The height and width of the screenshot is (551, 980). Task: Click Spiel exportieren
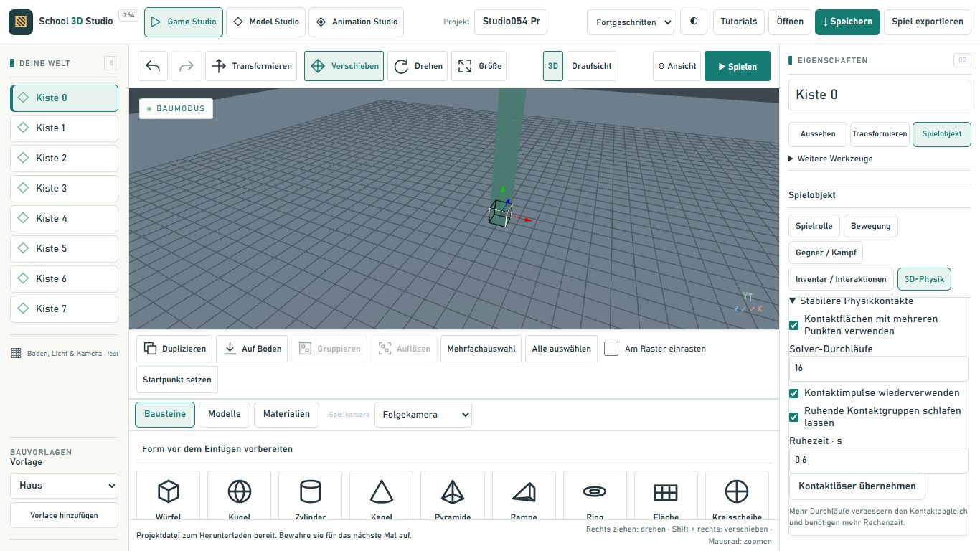point(928,22)
